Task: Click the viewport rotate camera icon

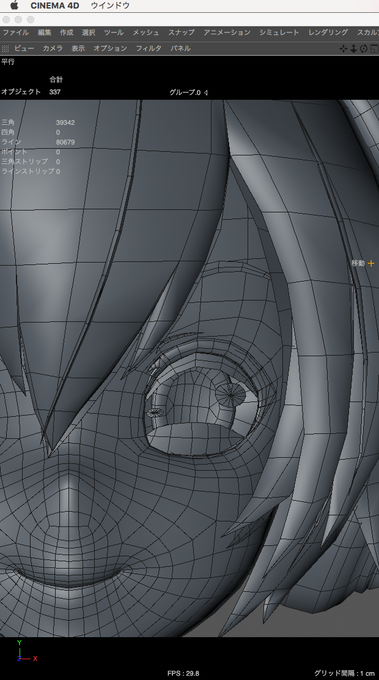Action: 363,49
